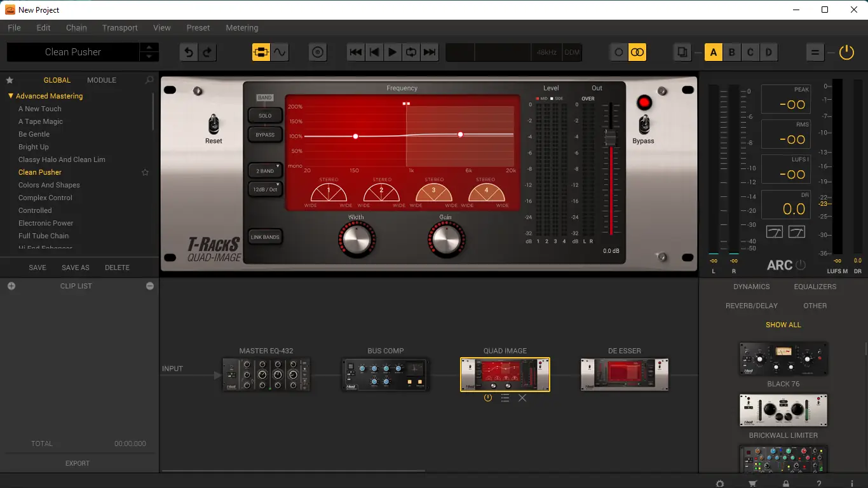Switch to the Module preset tab

101,80
